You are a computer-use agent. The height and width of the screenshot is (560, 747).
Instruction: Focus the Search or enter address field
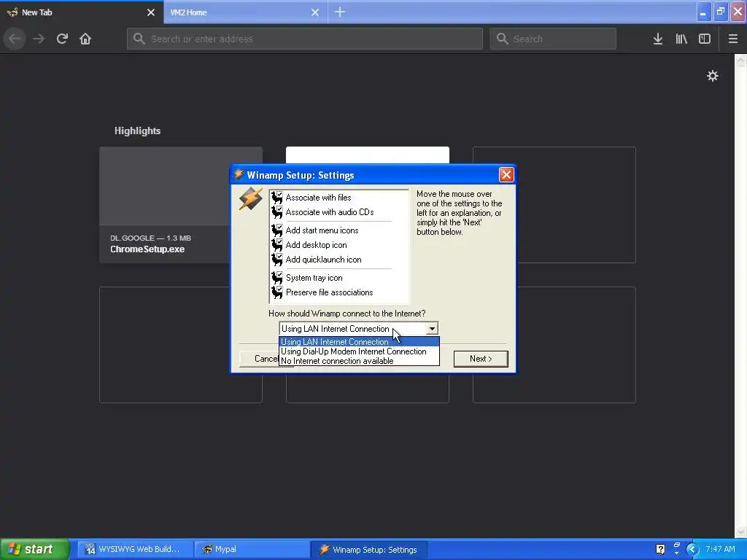[x=305, y=39]
